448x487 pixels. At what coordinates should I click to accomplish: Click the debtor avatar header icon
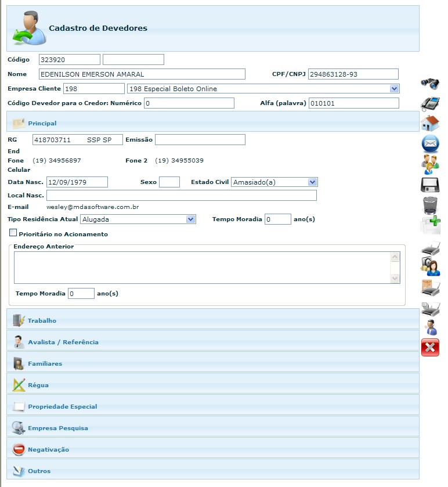coord(29,28)
